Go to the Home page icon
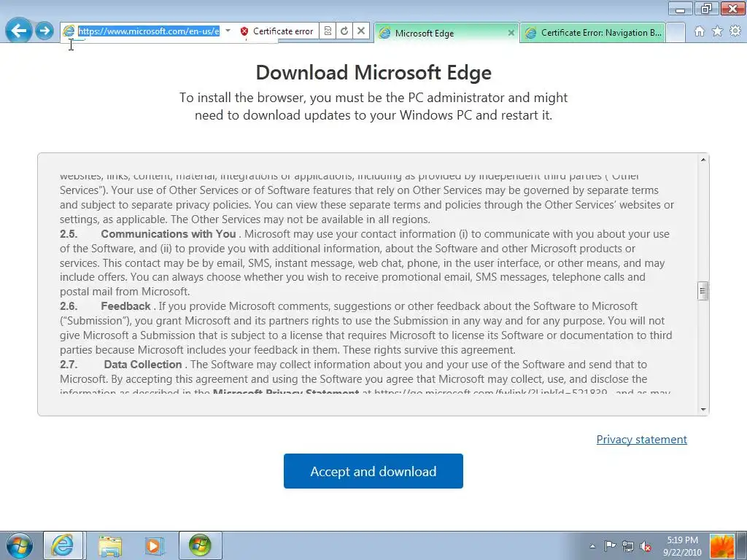The height and width of the screenshot is (560, 747). pos(700,31)
